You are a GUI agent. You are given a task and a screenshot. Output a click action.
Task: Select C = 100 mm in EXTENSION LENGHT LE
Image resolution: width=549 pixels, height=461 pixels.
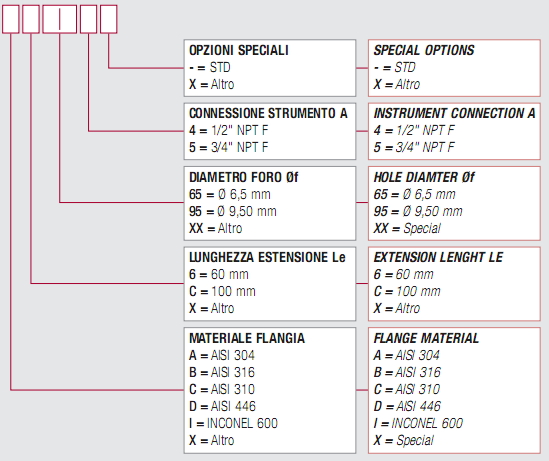(407, 291)
